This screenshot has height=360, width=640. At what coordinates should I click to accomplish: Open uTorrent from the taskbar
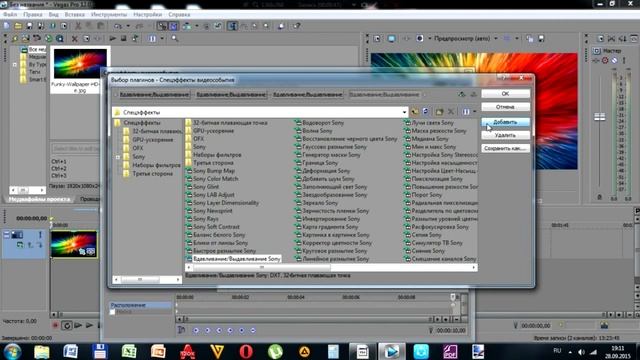[x=275, y=351]
